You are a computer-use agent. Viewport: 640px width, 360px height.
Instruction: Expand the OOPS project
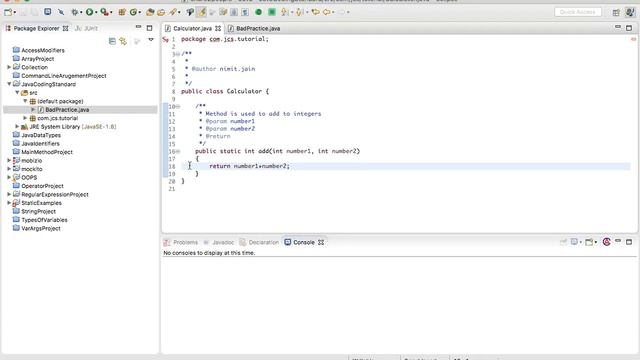[9, 177]
